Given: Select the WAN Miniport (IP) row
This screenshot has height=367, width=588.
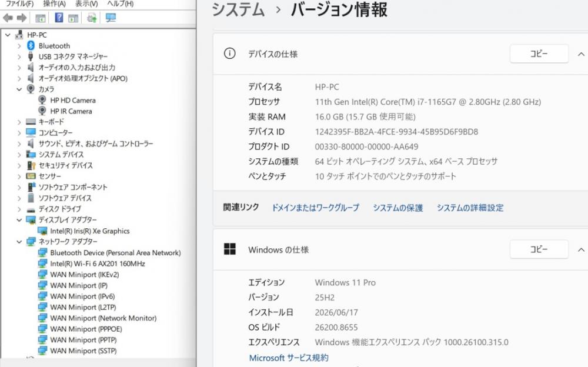Looking at the screenshot, I should point(79,285).
